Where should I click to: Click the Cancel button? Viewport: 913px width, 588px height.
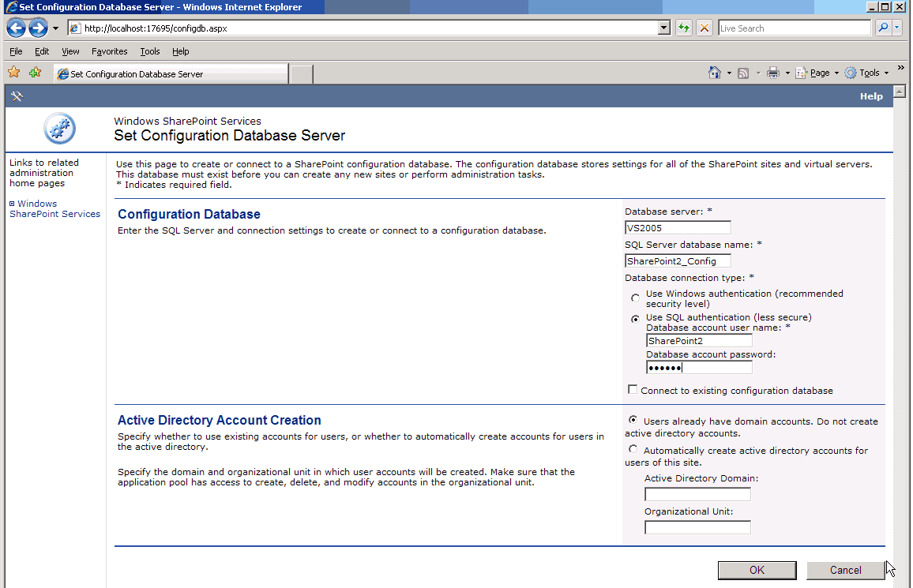click(x=845, y=570)
